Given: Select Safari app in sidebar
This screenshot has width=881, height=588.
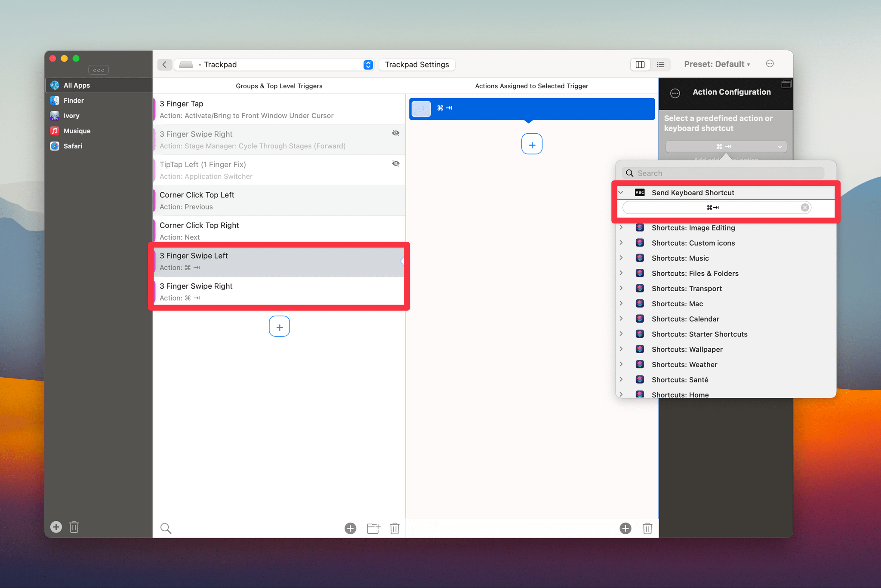Looking at the screenshot, I should pos(99,146).
